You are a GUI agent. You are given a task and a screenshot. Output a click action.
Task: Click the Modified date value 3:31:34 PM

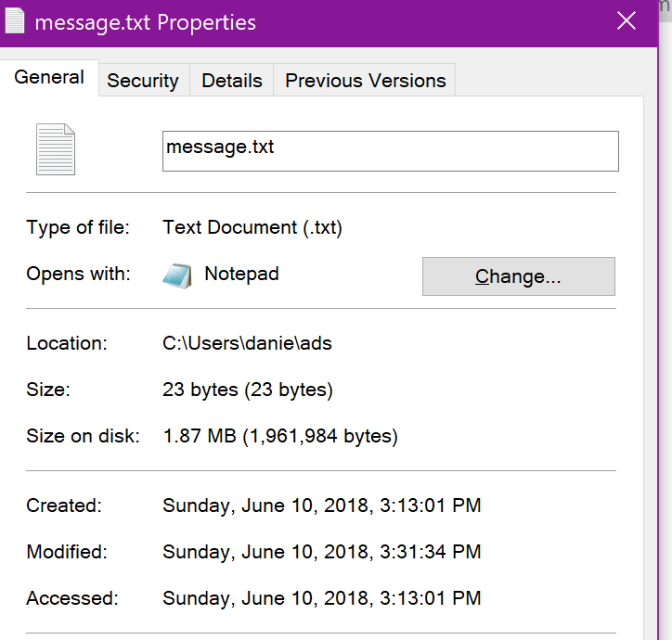322,552
